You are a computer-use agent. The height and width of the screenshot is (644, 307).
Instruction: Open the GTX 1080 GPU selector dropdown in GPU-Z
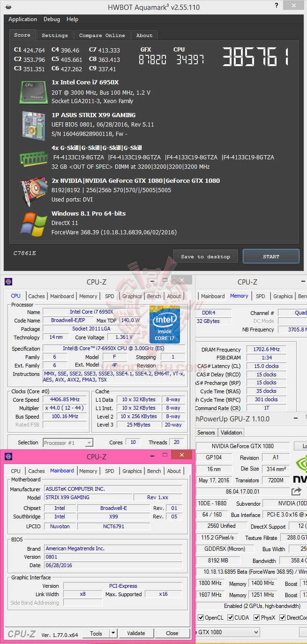point(227,632)
